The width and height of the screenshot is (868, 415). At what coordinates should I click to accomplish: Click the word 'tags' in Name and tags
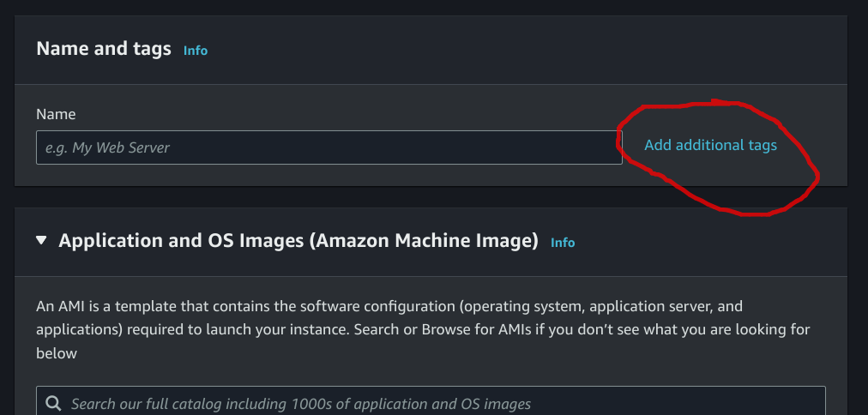(x=152, y=49)
